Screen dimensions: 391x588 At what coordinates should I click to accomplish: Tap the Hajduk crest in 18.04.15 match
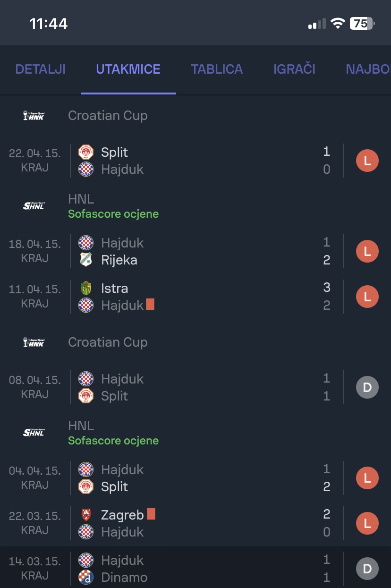[86, 243]
